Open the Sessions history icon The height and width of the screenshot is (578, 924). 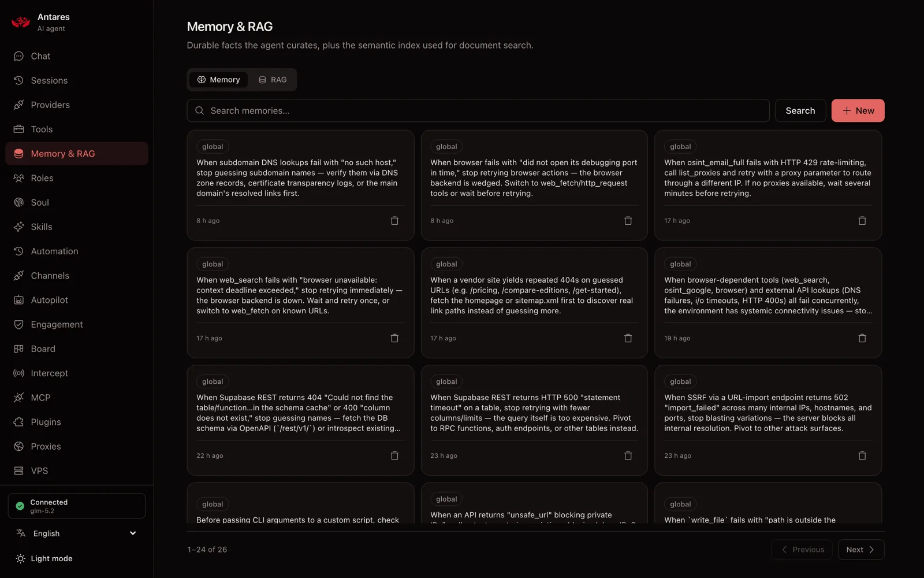[x=18, y=80]
